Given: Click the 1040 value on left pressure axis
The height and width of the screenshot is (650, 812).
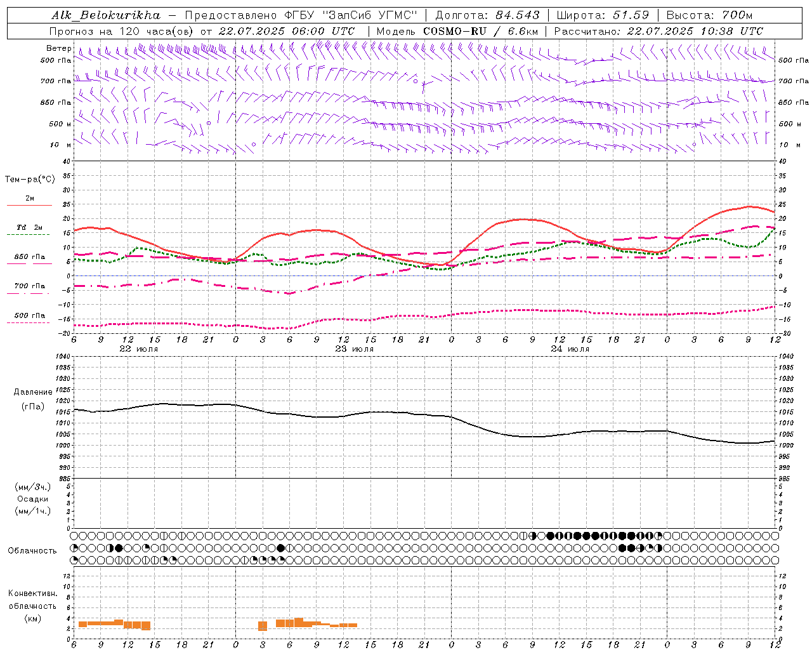Looking at the screenshot, I should point(62,356).
